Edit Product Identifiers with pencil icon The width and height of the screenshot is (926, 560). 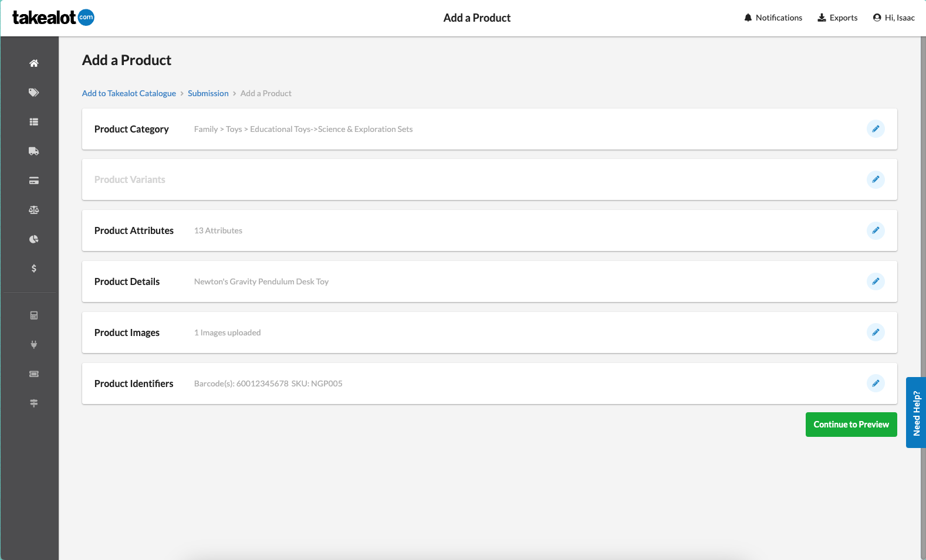click(876, 383)
